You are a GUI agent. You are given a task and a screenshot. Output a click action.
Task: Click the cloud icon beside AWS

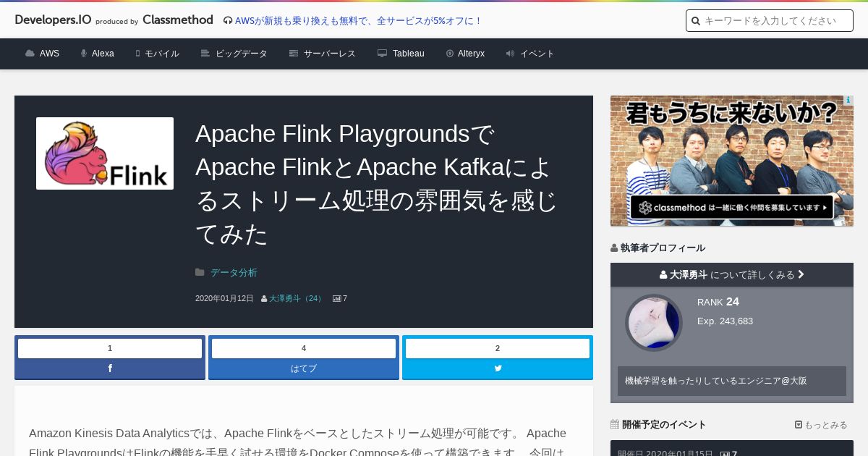(30, 54)
